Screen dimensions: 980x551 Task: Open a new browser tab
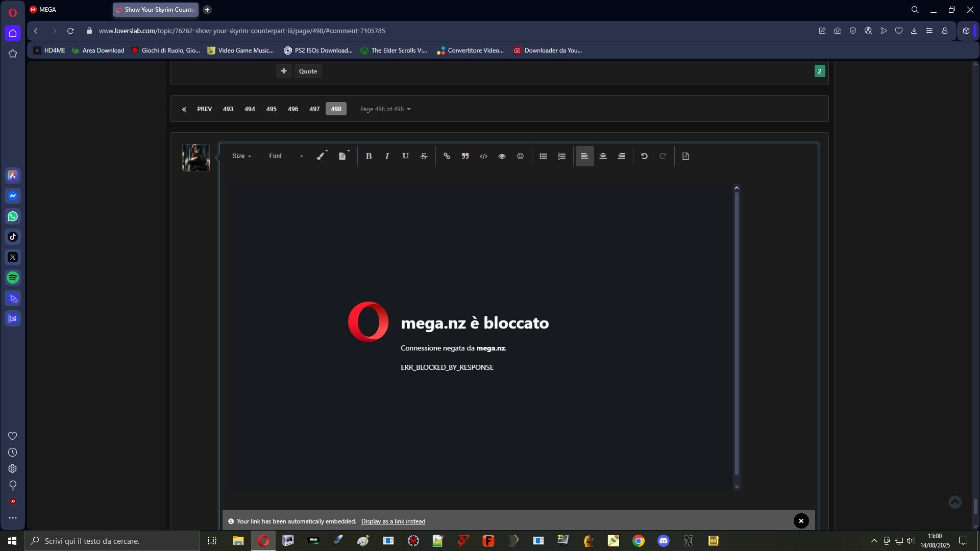pos(207,10)
